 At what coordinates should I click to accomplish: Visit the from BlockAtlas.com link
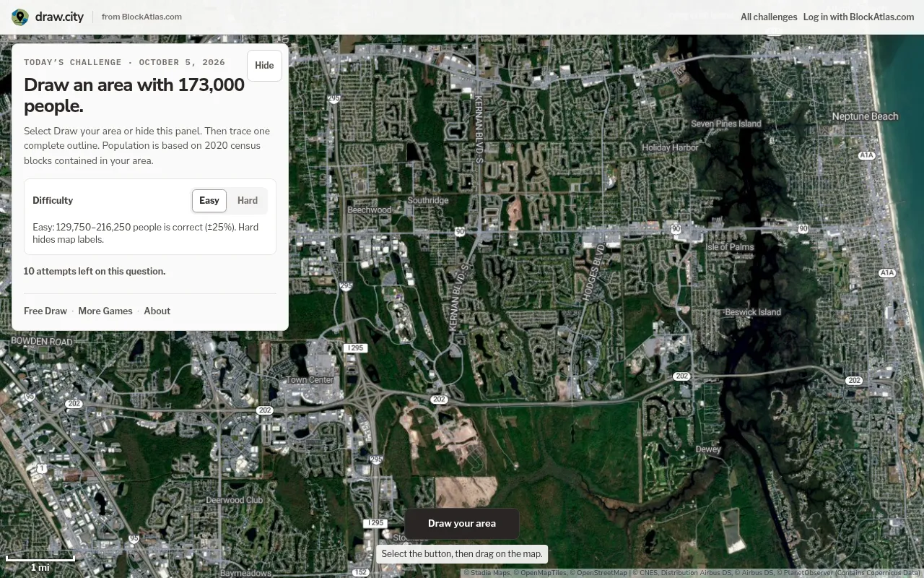click(141, 17)
